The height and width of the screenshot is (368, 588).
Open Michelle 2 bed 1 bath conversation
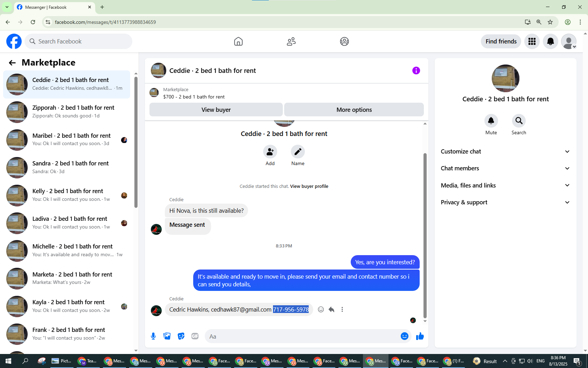(x=66, y=250)
